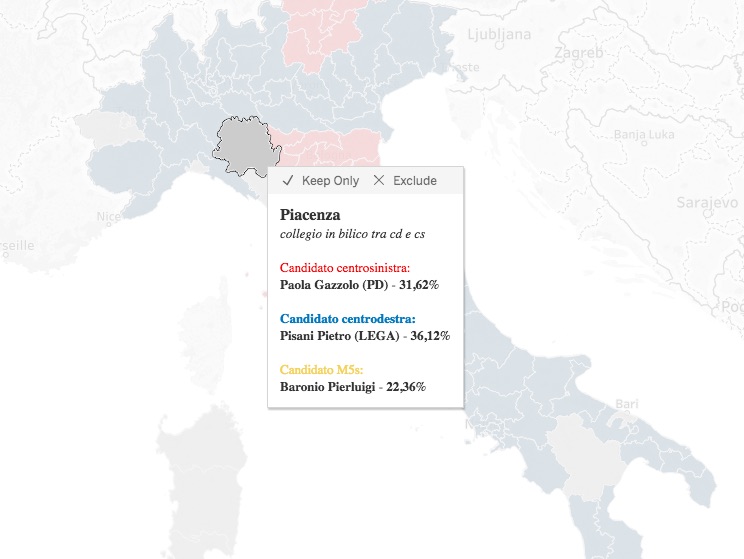Click the Banja Luka map label
The width and height of the screenshot is (744, 559).
(644, 134)
